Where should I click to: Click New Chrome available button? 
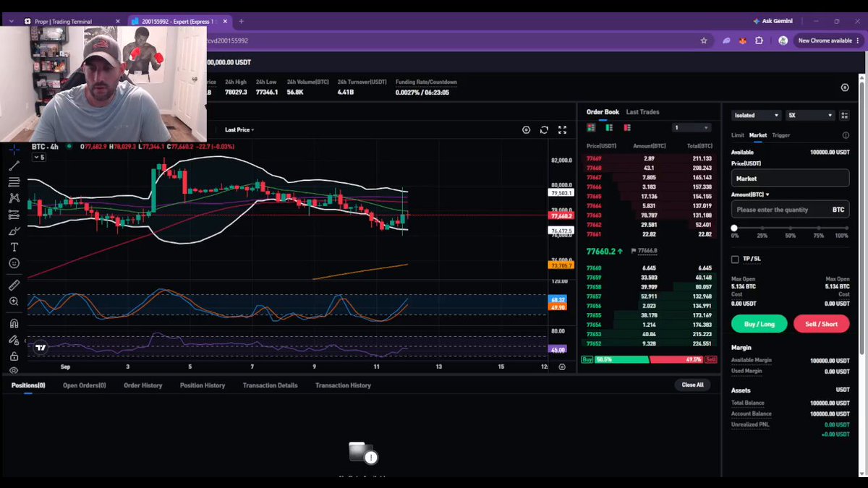point(828,40)
